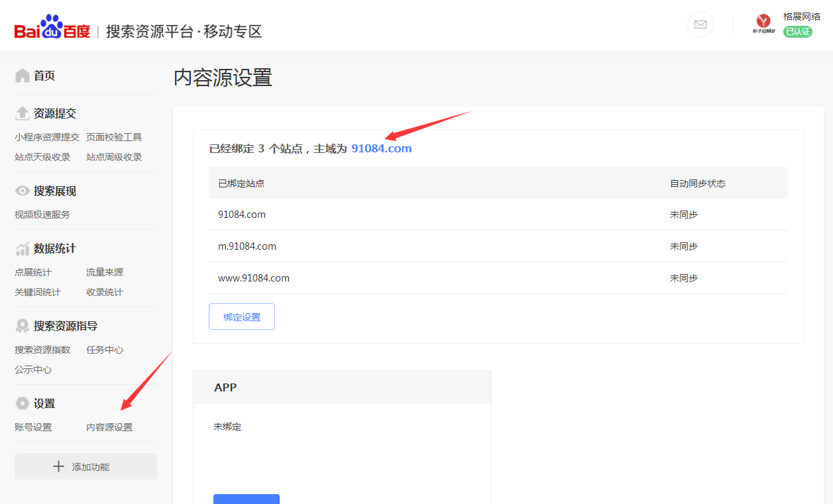Viewport: 833px width, 504px height.
Task: Click the 数据统计 chart icon
Action: [23, 248]
